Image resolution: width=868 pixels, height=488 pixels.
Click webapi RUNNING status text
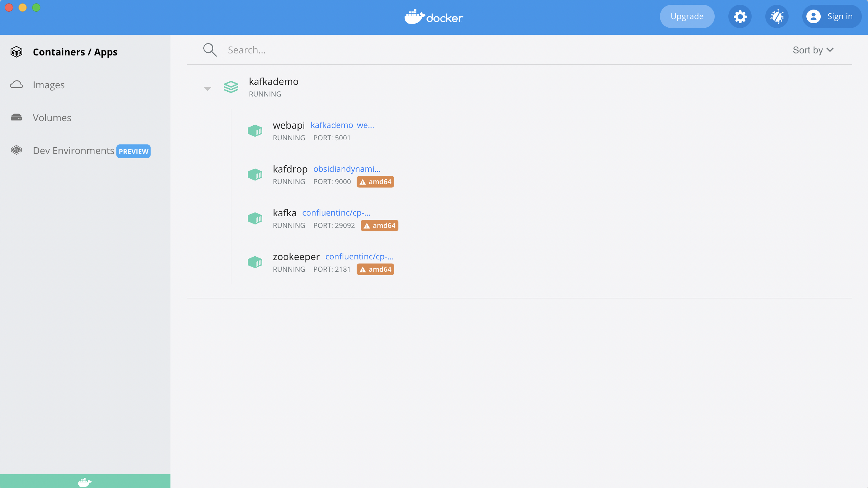coord(289,138)
